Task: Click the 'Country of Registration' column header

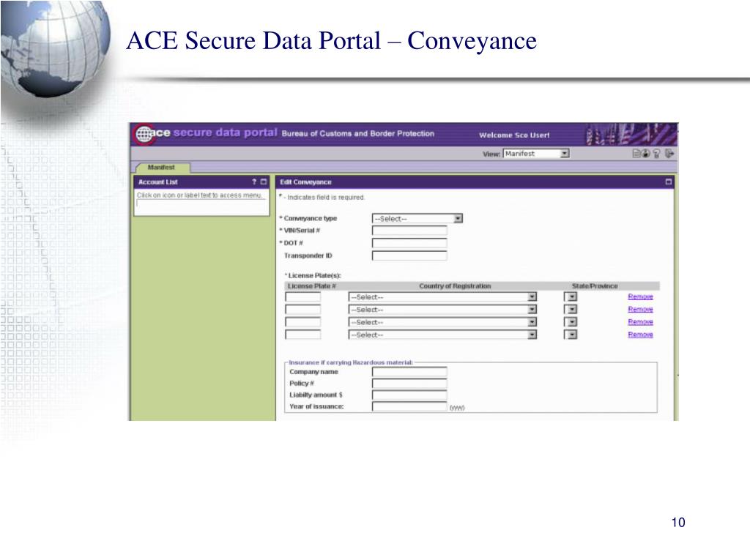Action: coord(455,286)
